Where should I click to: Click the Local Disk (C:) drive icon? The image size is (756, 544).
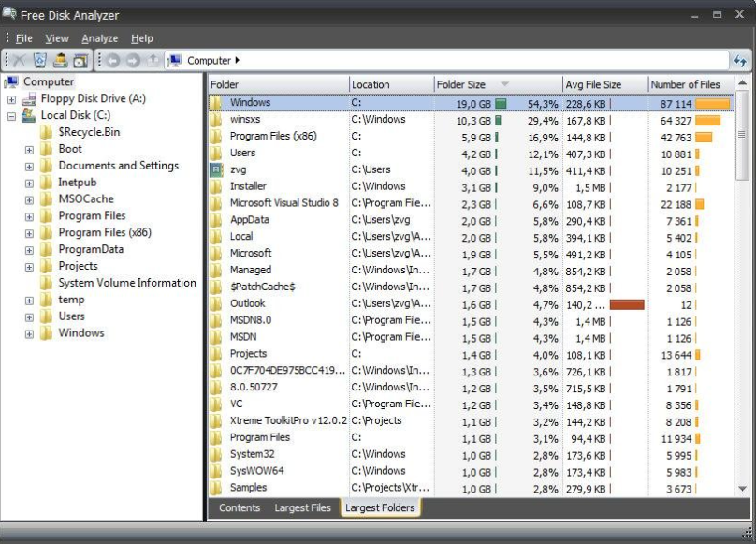(x=29, y=115)
